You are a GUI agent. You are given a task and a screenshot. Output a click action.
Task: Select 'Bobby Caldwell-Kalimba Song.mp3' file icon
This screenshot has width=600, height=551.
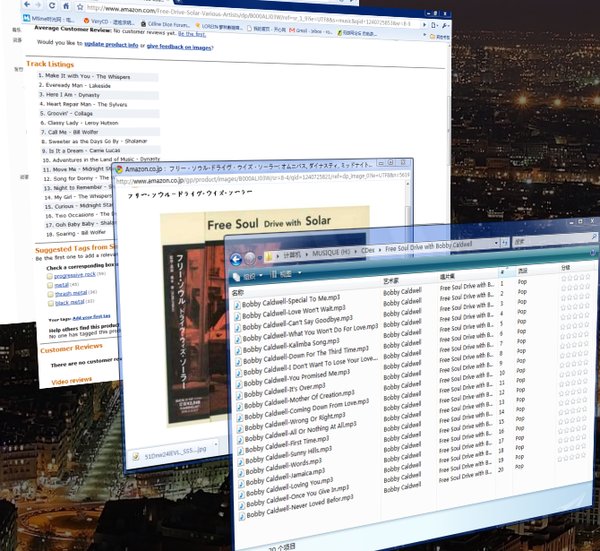[238, 350]
